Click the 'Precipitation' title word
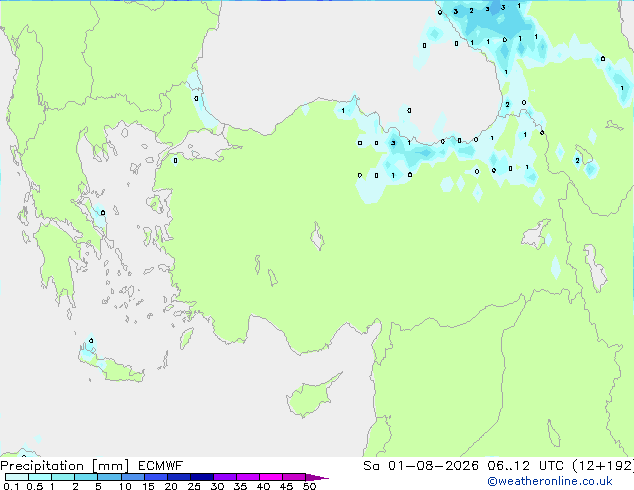This screenshot has width=634, height=490. pyautogui.click(x=42, y=466)
